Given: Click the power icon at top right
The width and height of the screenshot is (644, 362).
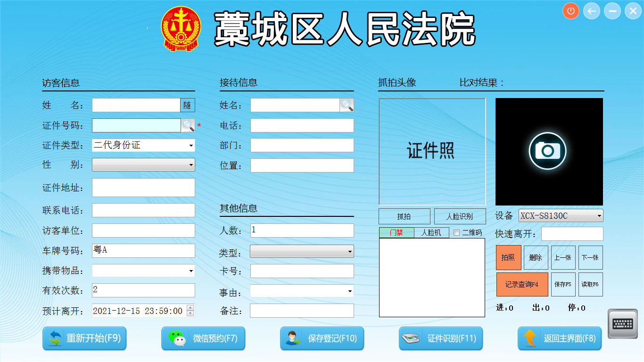Looking at the screenshot, I should coord(570,10).
